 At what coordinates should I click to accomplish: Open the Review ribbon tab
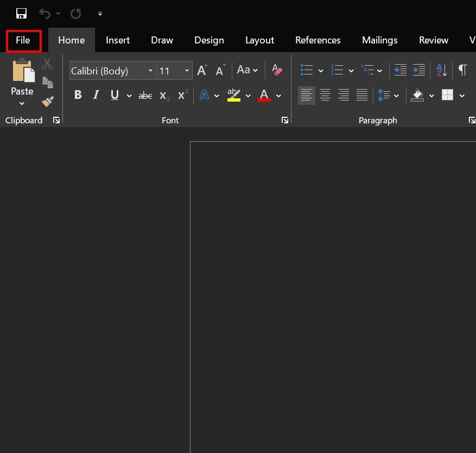pyautogui.click(x=433, y=40)
